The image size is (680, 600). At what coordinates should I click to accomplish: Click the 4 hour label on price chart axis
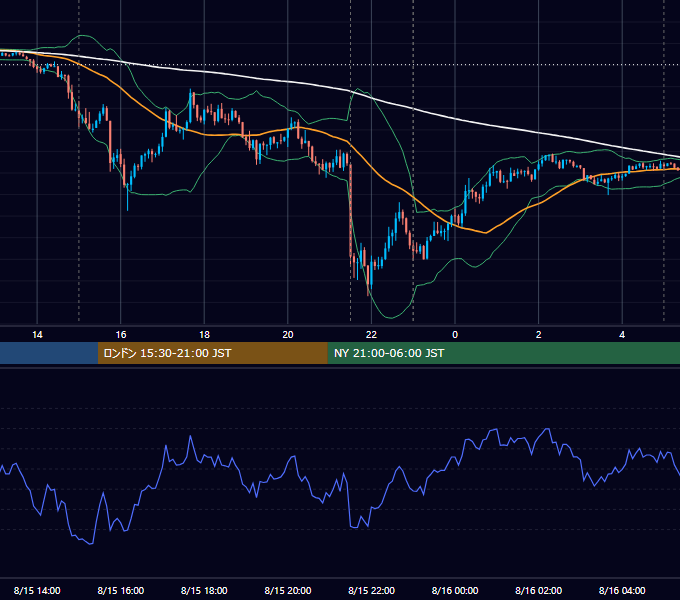622,335
